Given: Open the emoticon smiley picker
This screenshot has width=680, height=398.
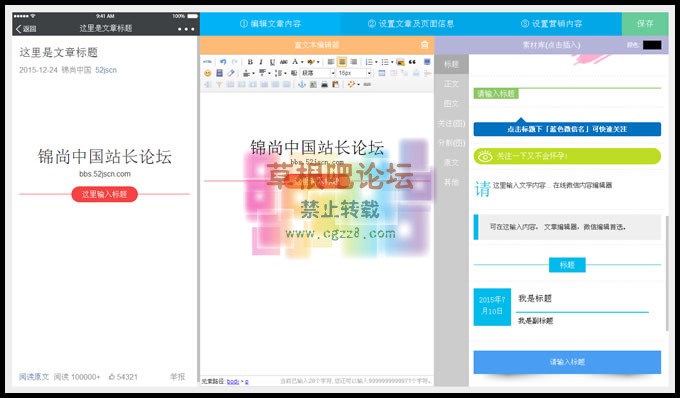Looking at the screenshot, I should point(207,73).
